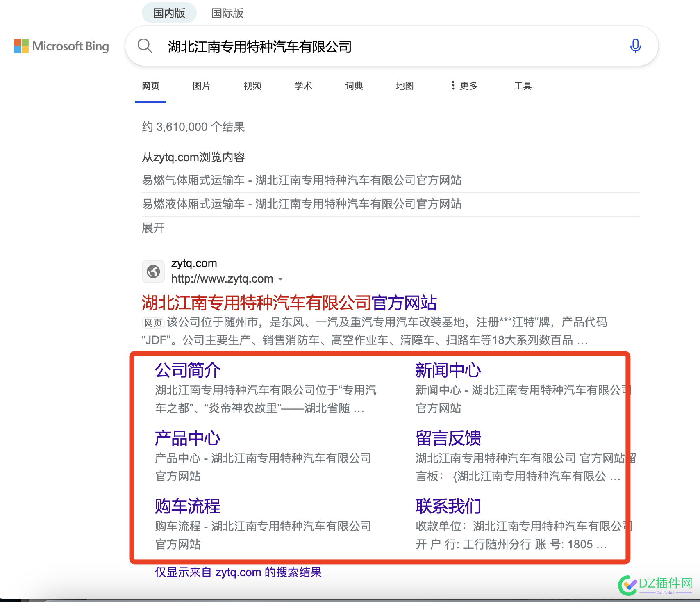Image resolution: width=700 pixels, height=602 pixels.
Task: Expand the 展开 section under zytq.com links
Action: pos(153,228)
